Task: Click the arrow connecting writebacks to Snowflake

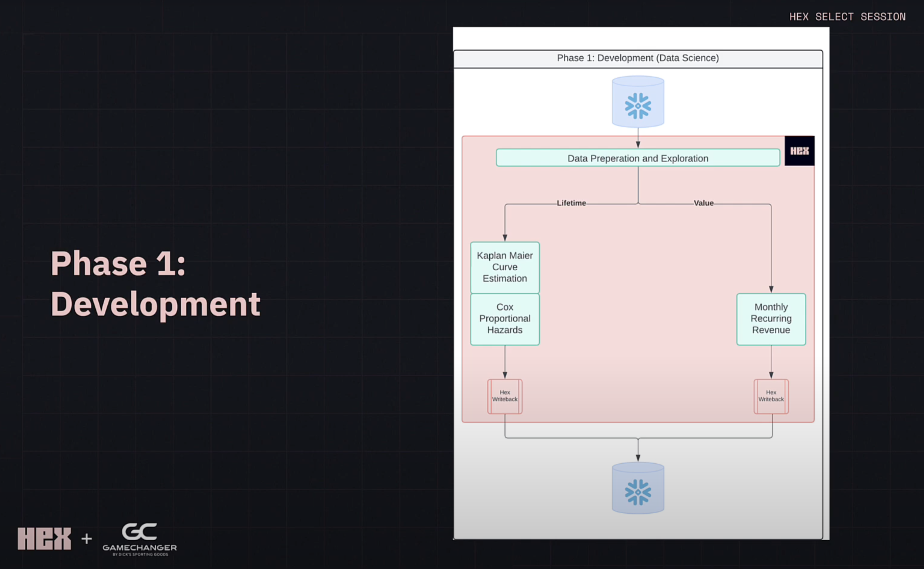Action: click(x=638, y=448)
